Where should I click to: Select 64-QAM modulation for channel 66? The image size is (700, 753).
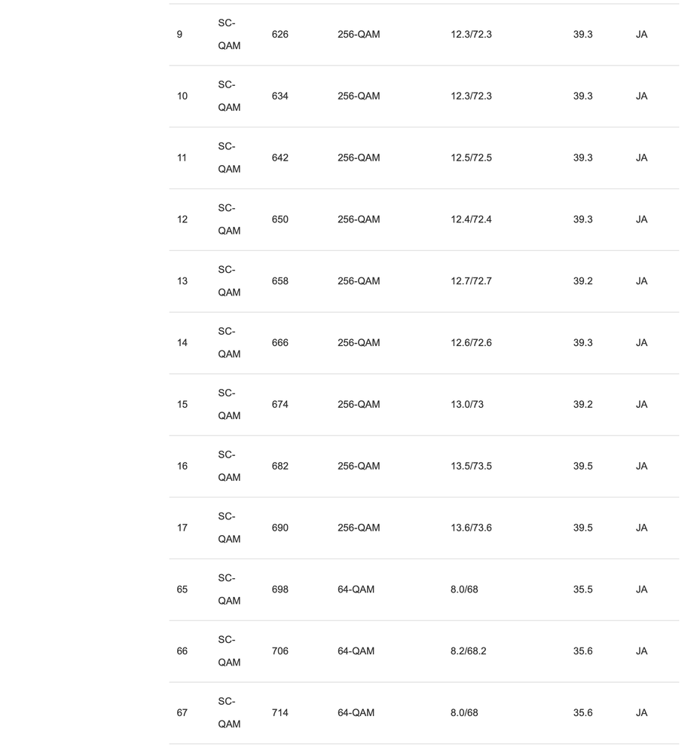(x=356, y=651)
